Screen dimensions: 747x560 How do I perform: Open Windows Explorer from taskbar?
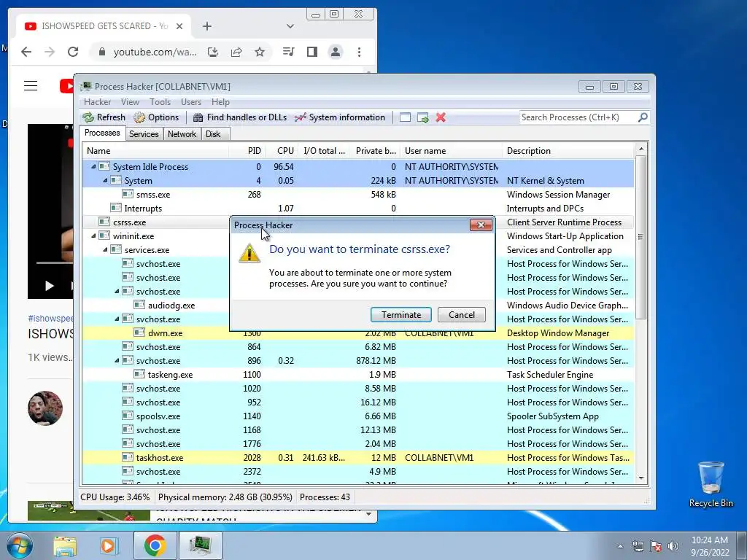click(65, 545)
